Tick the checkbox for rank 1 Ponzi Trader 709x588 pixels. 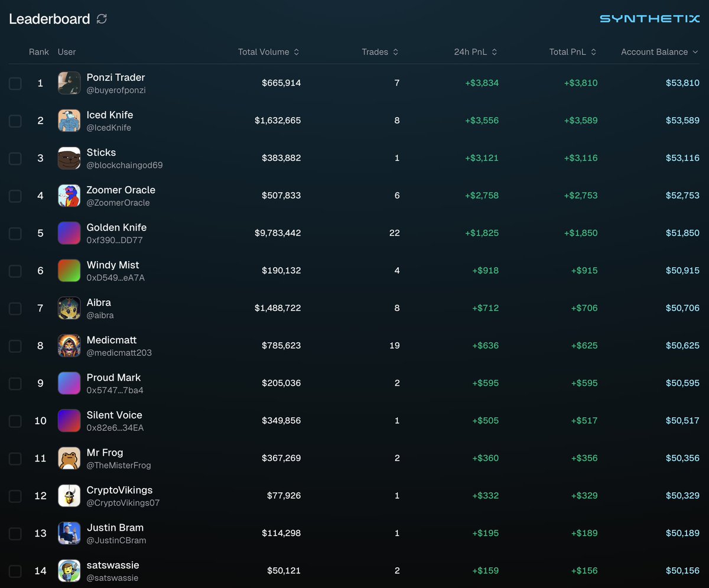click(15, 83)
